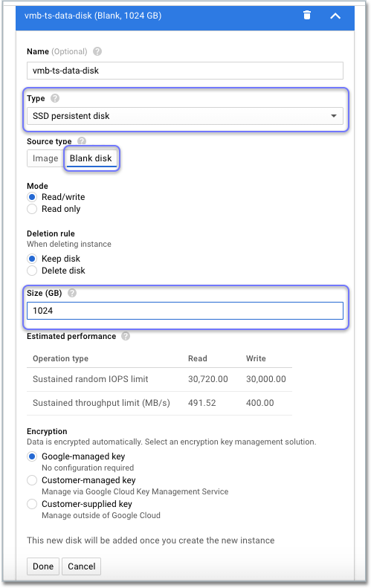Open help icon next to Size (GB)
Viewport: 371px width, 588px height.
[72, 293]
